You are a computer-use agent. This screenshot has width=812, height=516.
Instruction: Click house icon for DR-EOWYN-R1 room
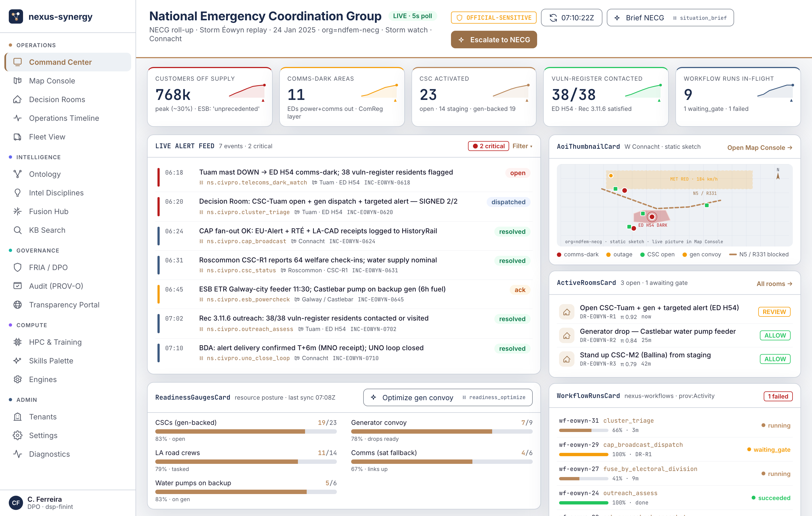tap(566, 312)
